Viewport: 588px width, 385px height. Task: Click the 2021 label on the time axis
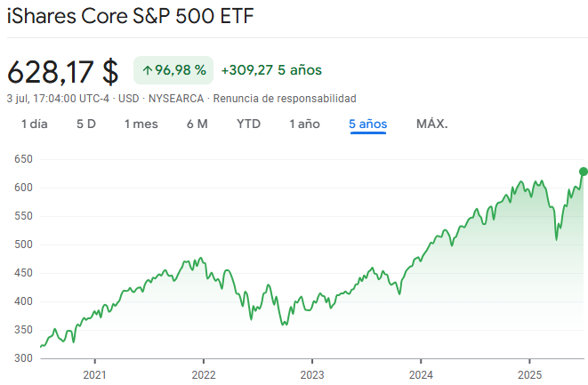click(94, 374)
